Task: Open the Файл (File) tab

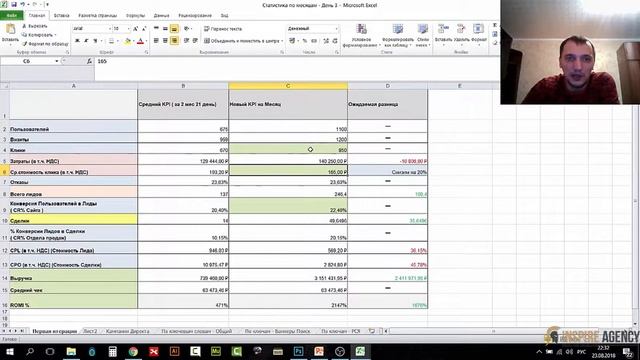Action: coord(12,16)
